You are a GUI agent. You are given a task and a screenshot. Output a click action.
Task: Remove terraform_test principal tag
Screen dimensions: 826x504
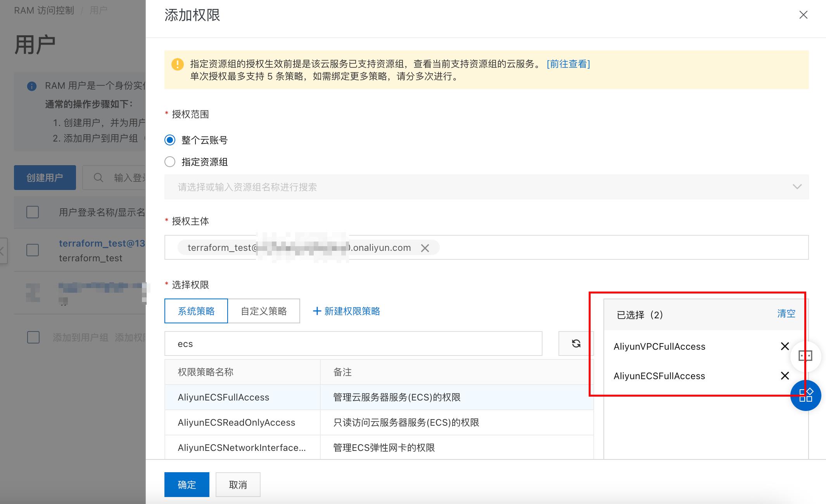point(425,248)
